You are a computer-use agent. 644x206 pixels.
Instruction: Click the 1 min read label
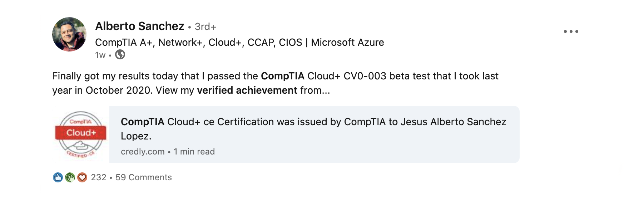(x=194, y=152)
